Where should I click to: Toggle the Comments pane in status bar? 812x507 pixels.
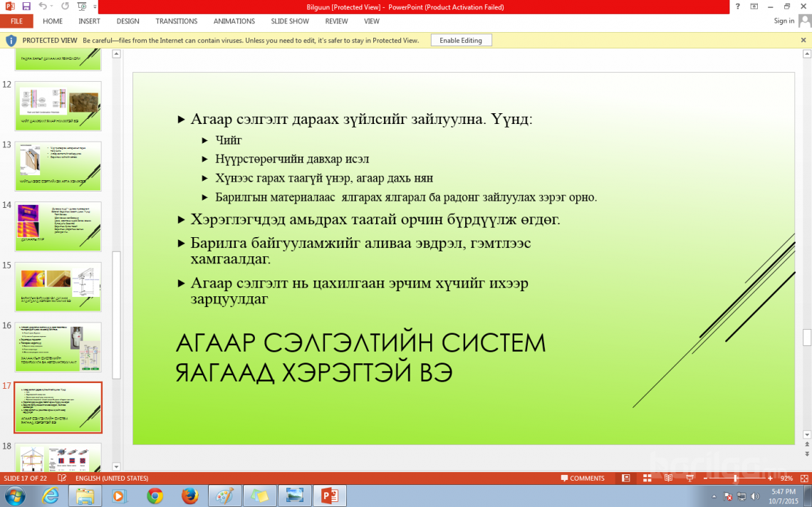point(582,479)
